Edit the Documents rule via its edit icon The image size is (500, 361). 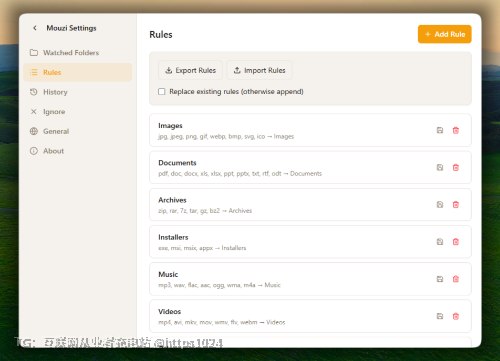click(x=440, y=167)
